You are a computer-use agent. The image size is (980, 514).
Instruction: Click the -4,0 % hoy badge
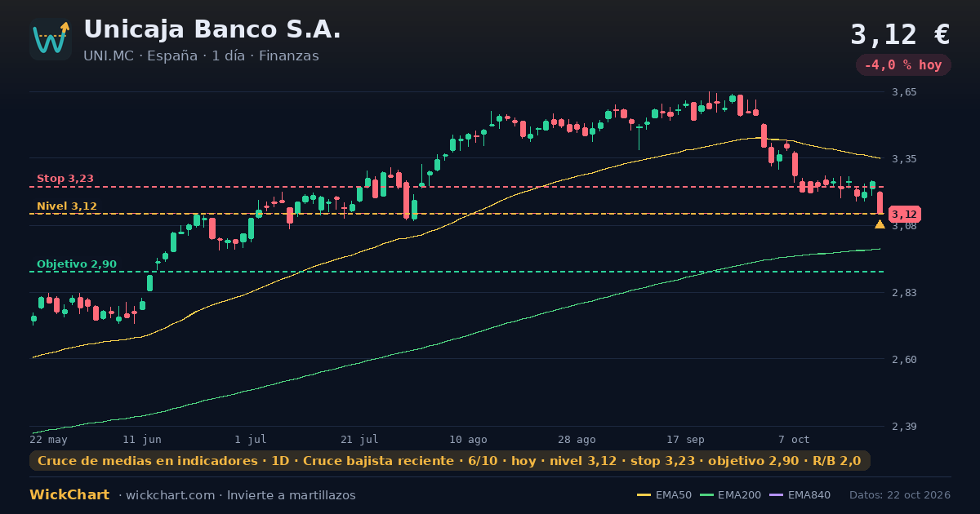(903, 65)
